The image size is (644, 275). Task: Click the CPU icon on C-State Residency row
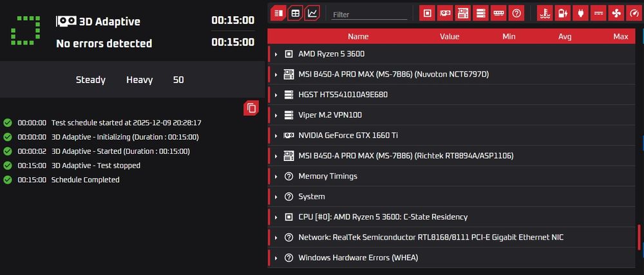pyautogui.click(x=289, y=217)
